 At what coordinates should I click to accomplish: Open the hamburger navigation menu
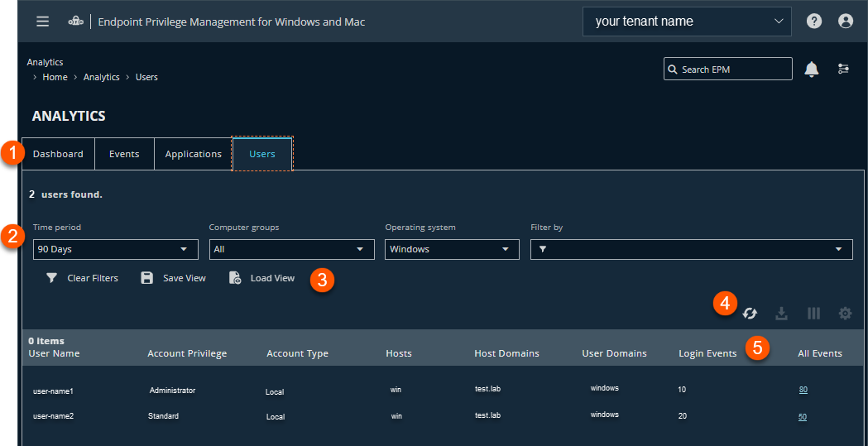click(x=43, y=22)
